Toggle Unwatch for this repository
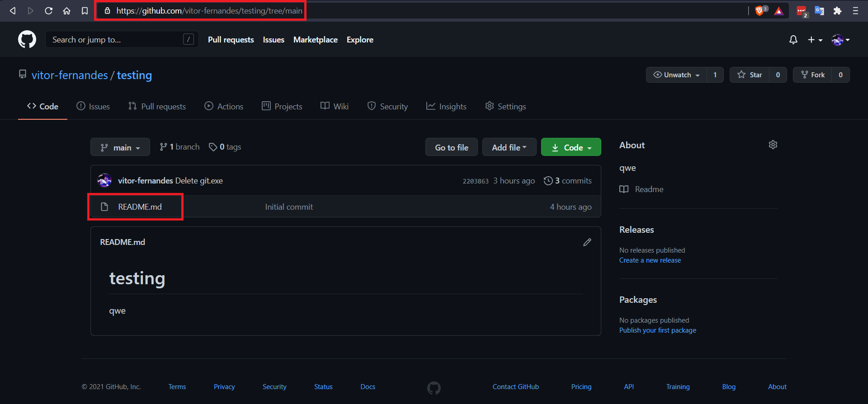 pyautogui.click(x=676, y=75)
